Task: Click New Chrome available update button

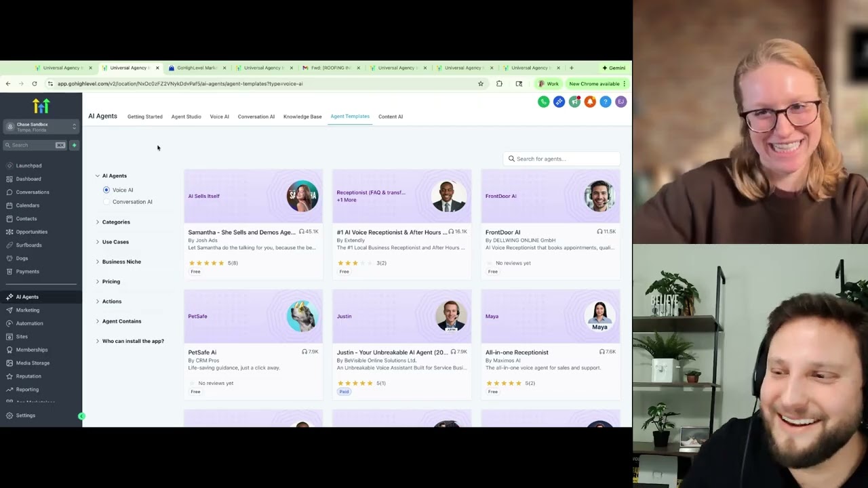Action: coord(597,84)
